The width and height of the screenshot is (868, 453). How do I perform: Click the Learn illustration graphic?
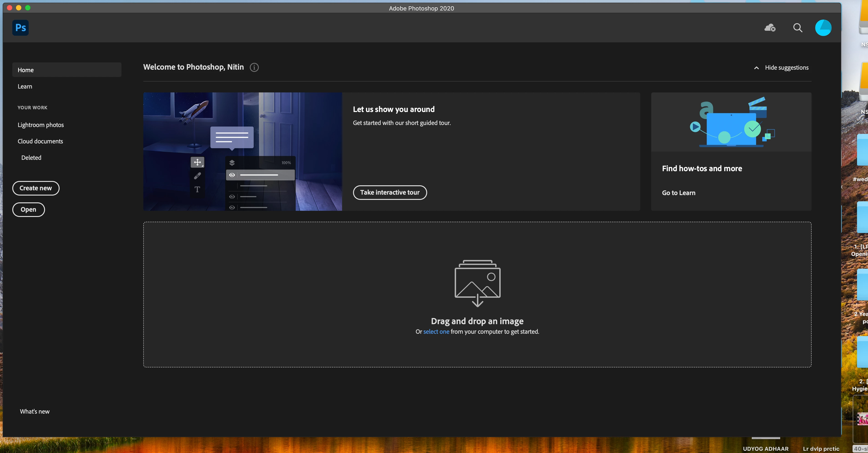(731, 122)
